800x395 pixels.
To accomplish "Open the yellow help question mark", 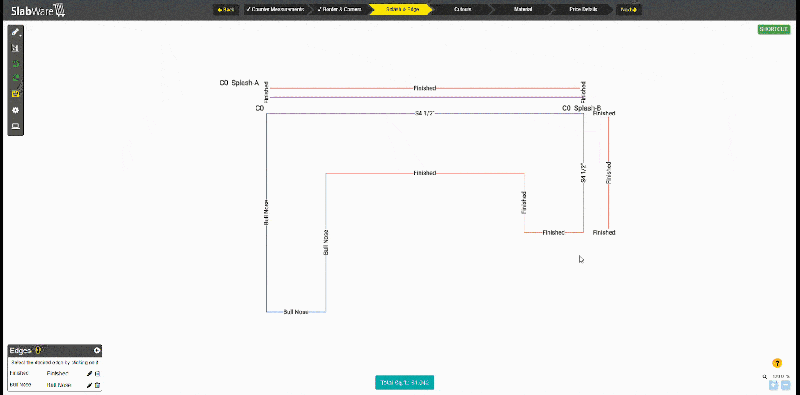I will 778,363.
